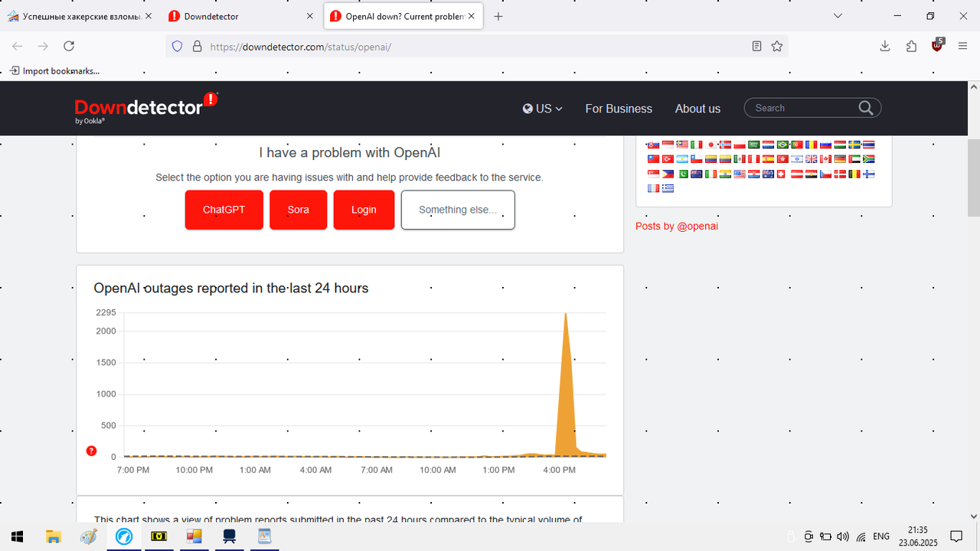Report a ChatGPT problem
980x551 pixels.
[224, 210]
